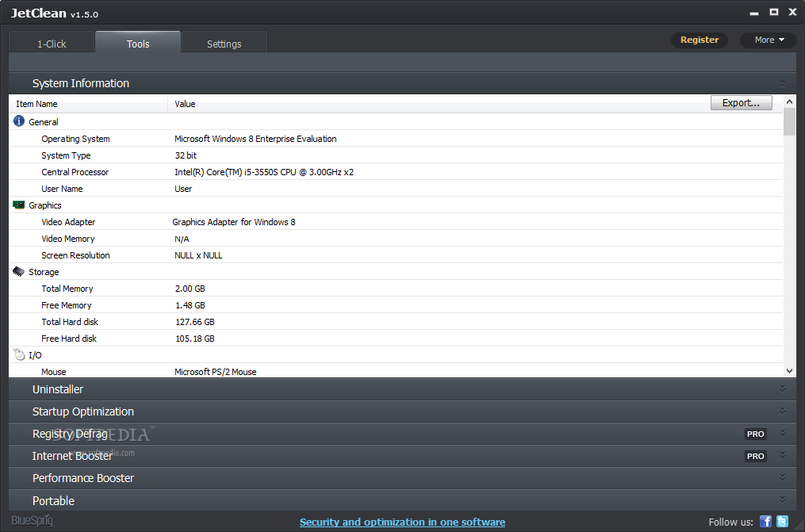Click the scrollbar up arrow
The image size is (805, 532).
point(789,101)
